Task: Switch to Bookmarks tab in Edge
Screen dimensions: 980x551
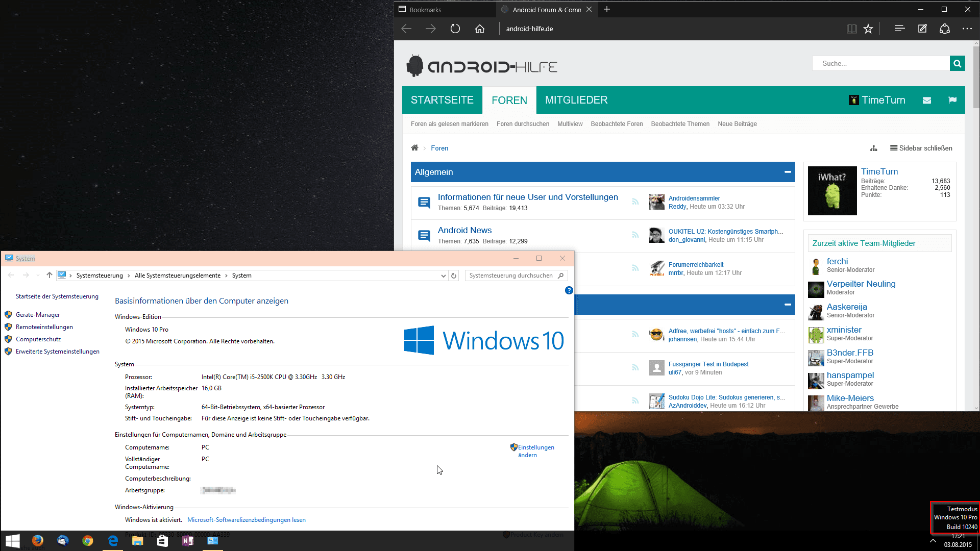Action: (x=445, y=9)
